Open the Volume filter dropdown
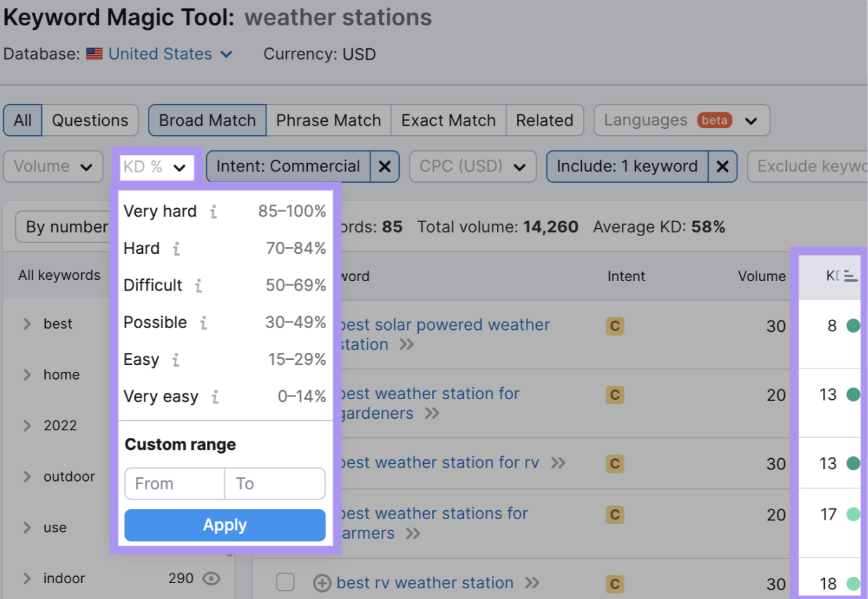 point(53,166)
